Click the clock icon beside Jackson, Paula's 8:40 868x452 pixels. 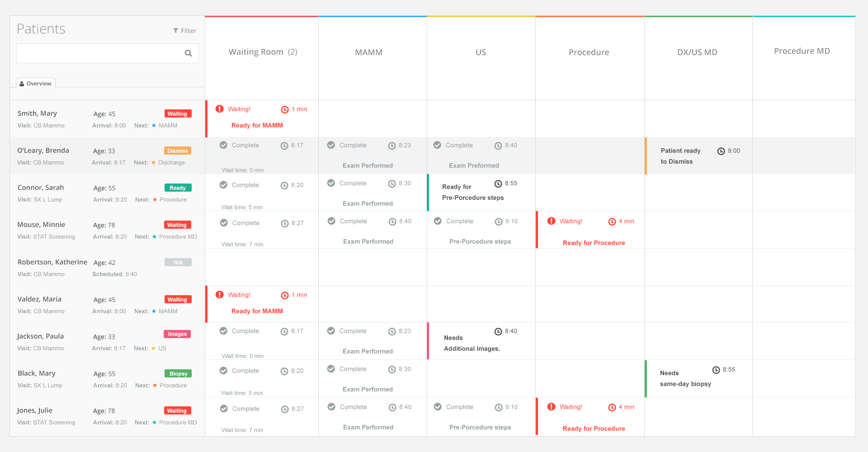[498, 331]
